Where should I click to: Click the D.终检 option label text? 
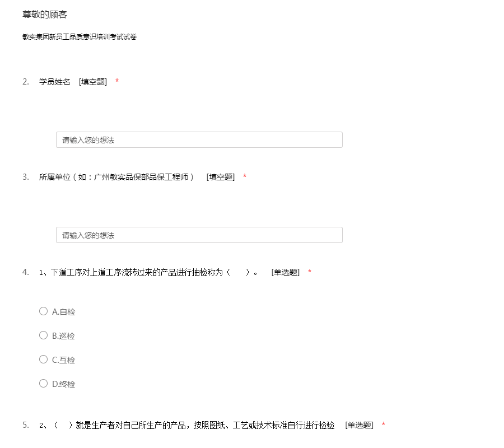(63, 384)
